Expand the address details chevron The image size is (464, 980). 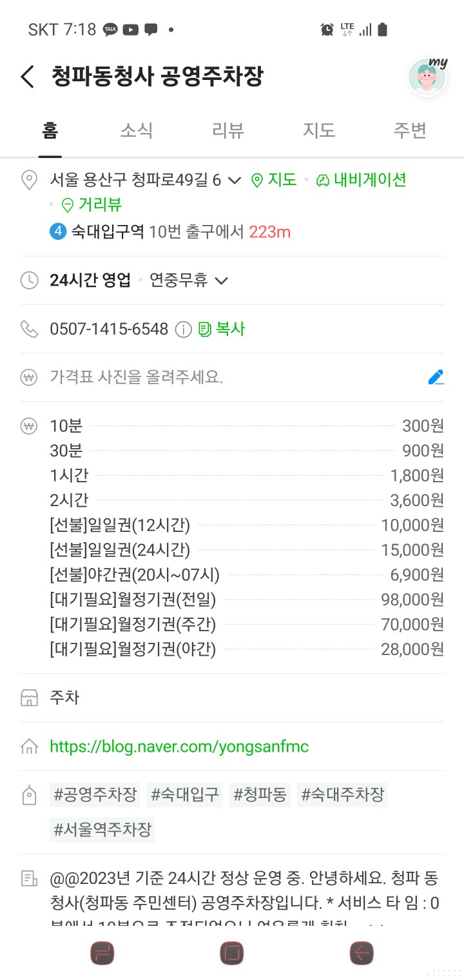click(235, 181)
